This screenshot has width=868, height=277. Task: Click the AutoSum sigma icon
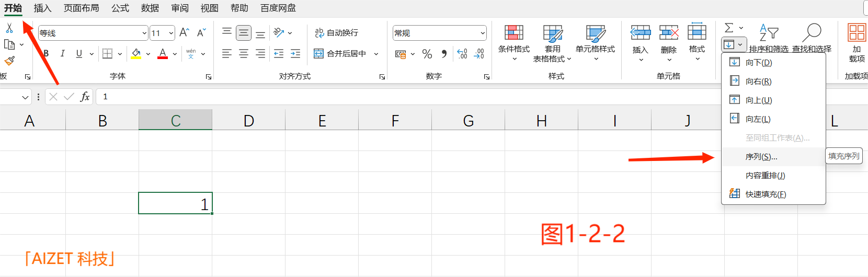tap(729, 28)
